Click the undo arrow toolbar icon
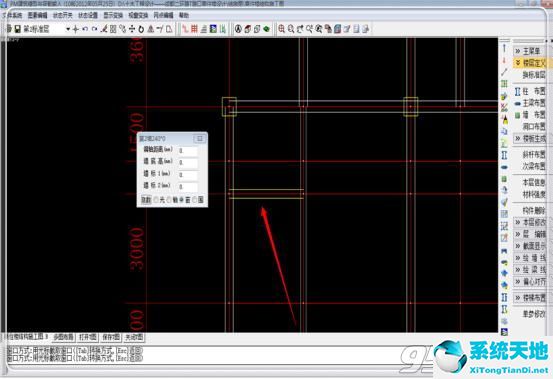The image size is (553, 379). click(x=85, y=29)
